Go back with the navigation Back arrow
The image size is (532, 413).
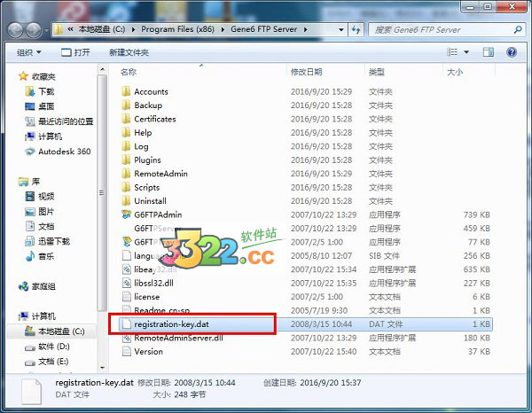coord(15,30)
